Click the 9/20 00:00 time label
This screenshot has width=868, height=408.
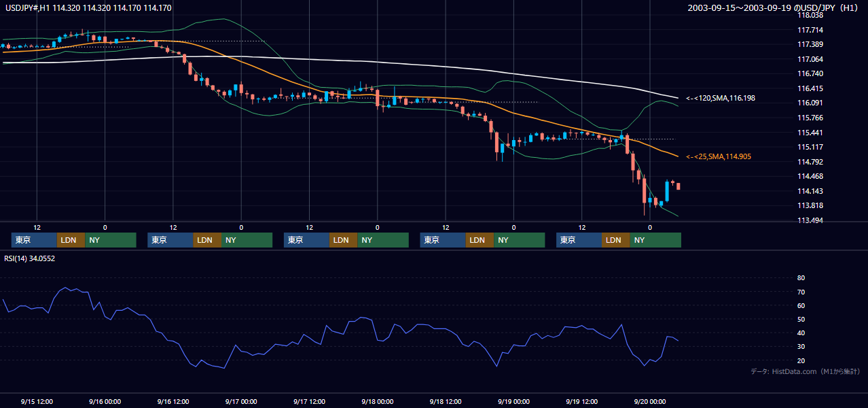point(650,401)
